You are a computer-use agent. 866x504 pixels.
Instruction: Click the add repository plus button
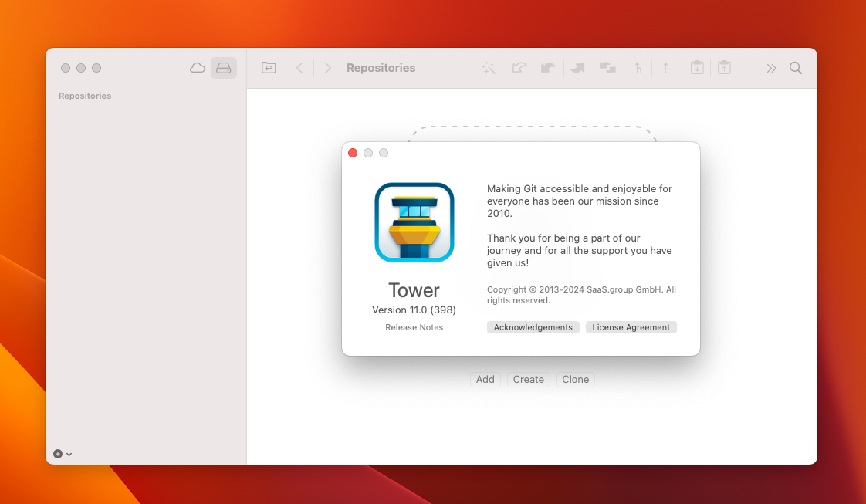coord(57,454)
